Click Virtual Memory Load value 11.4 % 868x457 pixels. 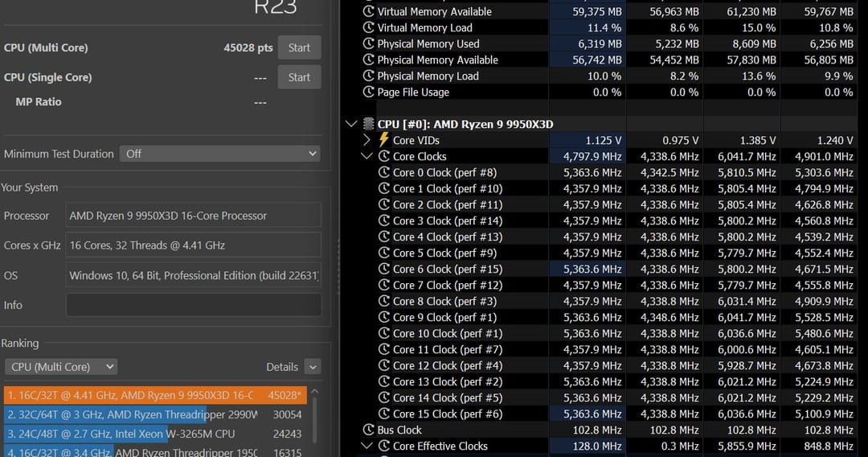pos(604,27)
